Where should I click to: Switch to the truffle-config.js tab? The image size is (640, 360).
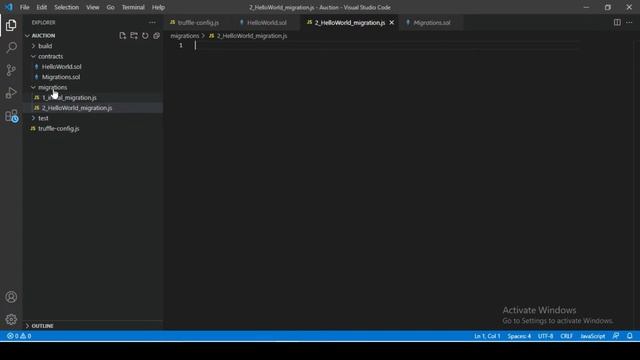tap(198, 22)
